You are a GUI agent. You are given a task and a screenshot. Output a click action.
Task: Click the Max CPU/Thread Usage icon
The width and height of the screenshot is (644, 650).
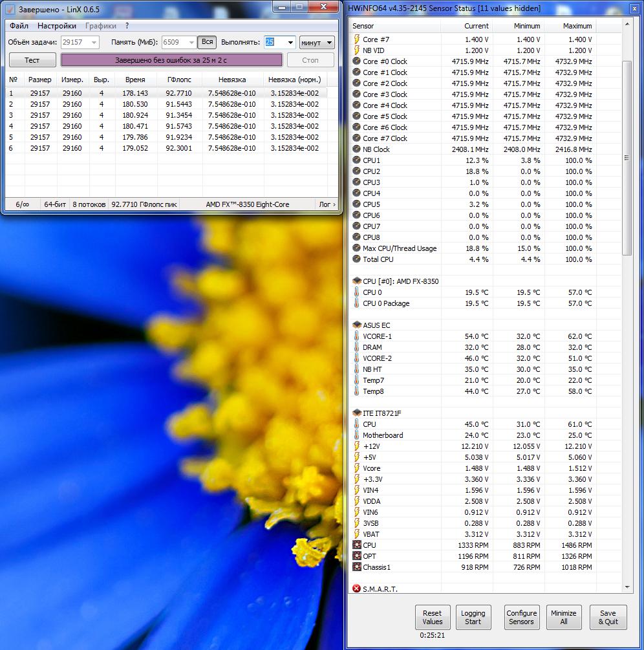[x=356, y=248]
